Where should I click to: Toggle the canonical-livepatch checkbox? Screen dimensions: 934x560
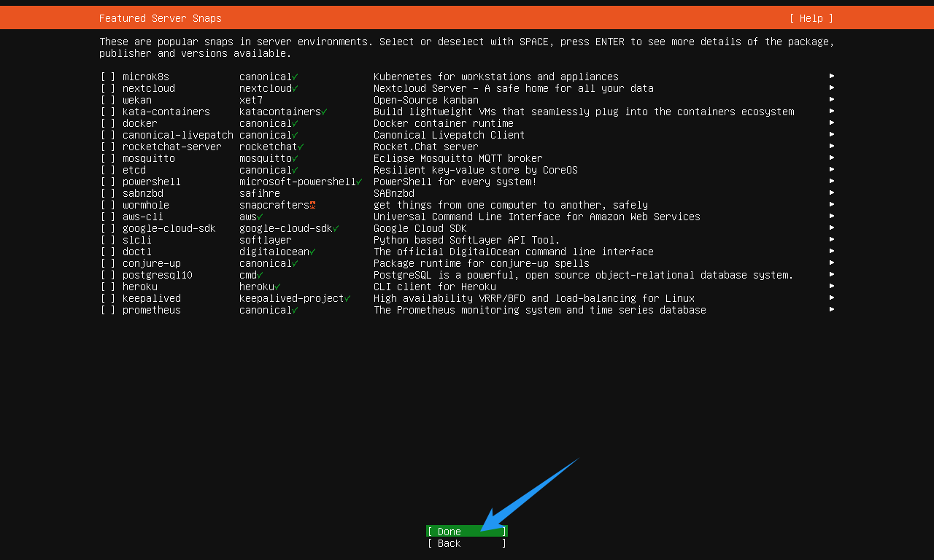(108, 135)
